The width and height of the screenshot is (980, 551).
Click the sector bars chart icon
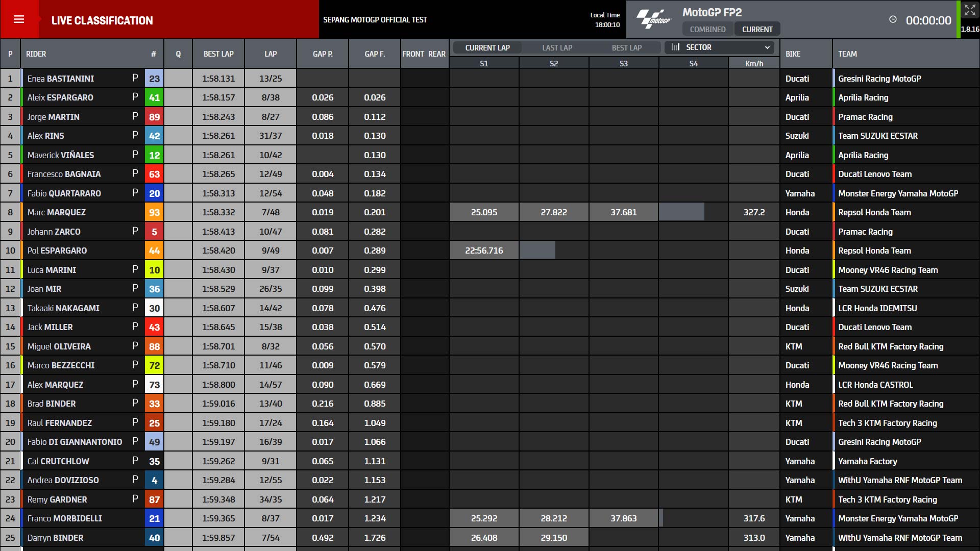675,47
